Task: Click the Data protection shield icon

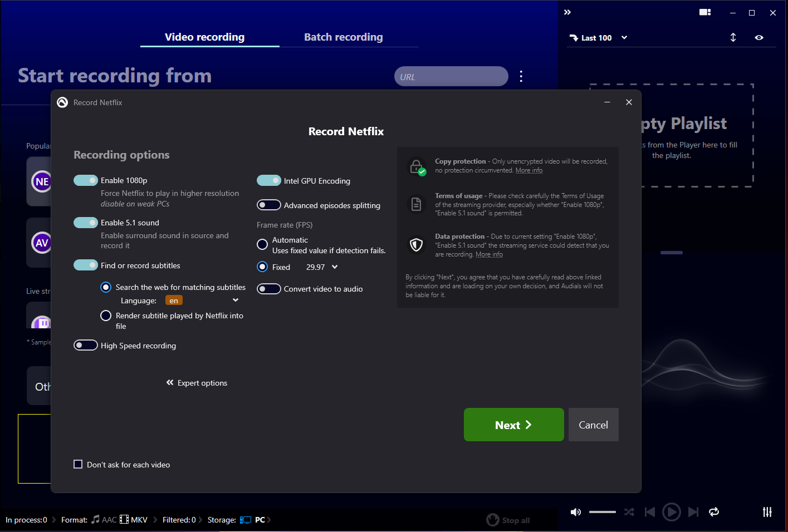Action: point(416,245)
